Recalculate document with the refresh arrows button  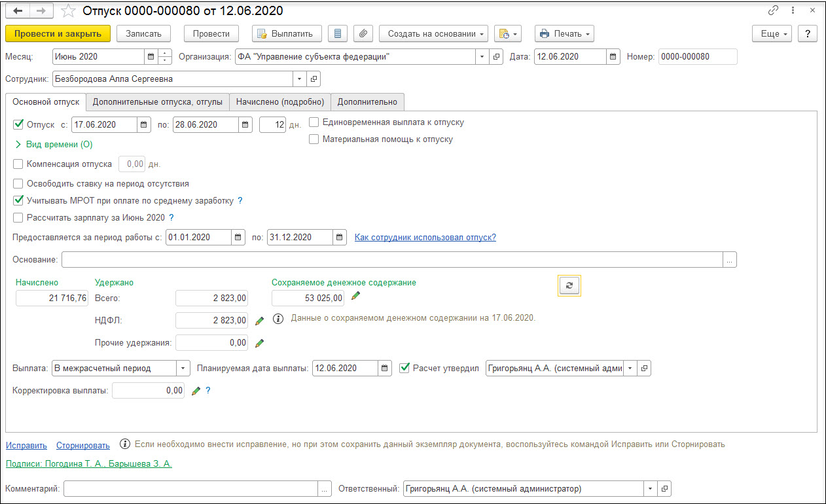569,285
